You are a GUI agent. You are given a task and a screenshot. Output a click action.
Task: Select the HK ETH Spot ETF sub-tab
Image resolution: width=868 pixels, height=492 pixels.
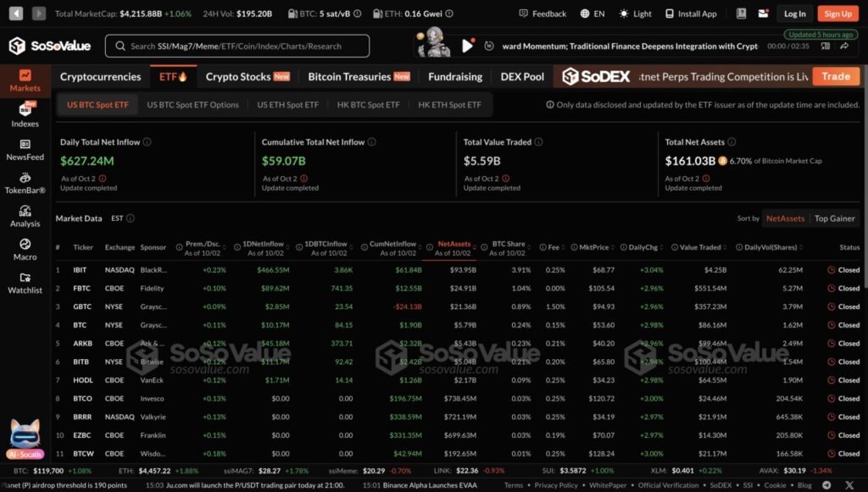pos(449,104)
